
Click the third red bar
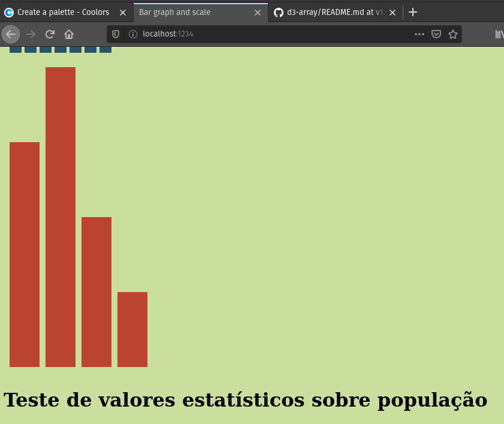click(x=96, y=292)
